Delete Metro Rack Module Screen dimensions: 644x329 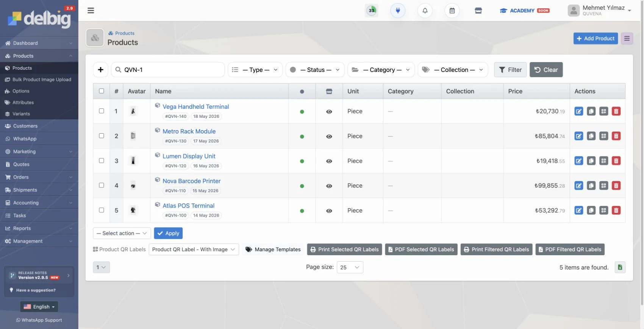616,136
